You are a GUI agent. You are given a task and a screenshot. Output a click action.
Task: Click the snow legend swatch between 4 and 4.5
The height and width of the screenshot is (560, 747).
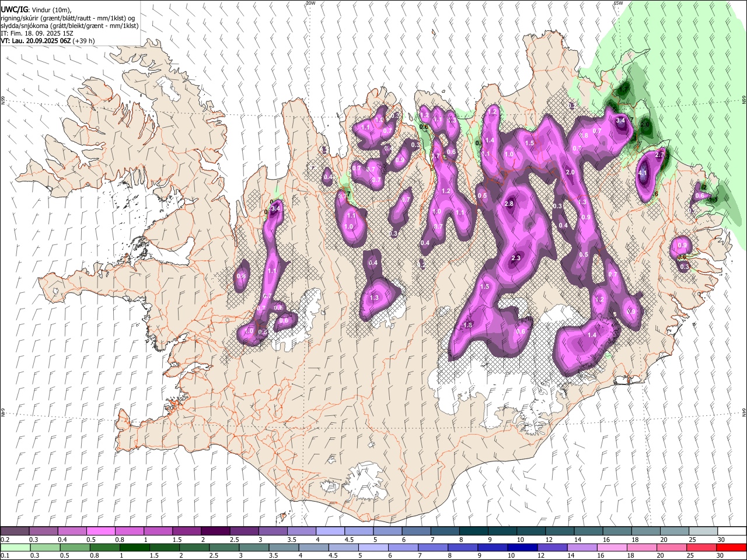click(x=330, y=531)
